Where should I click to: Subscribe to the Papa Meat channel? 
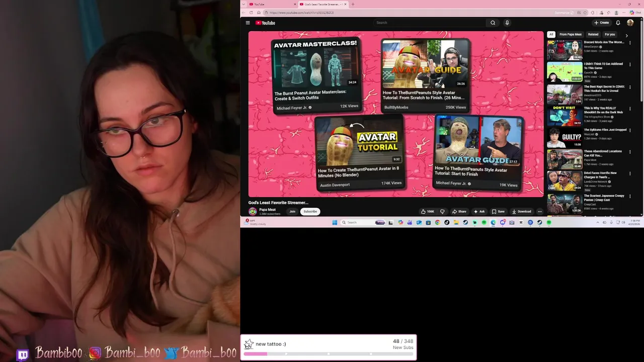[x=310, y=212]
